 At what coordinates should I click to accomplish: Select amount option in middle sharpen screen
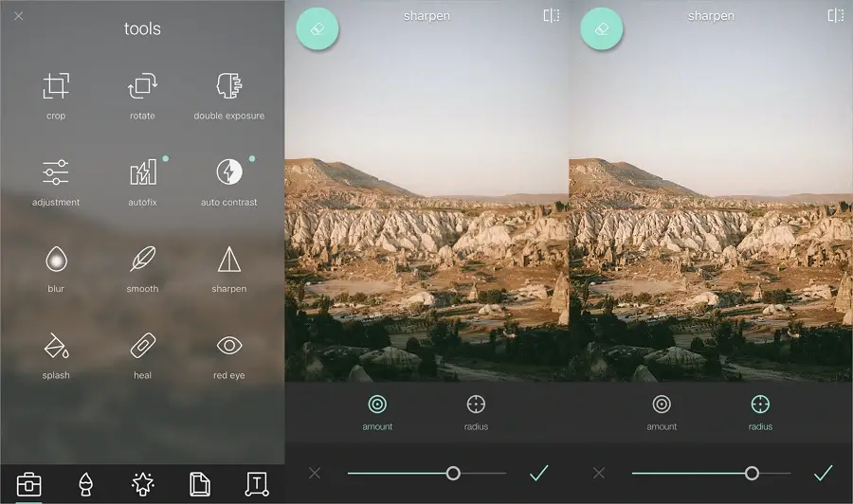pyautogui.click(x=377, y=413)
